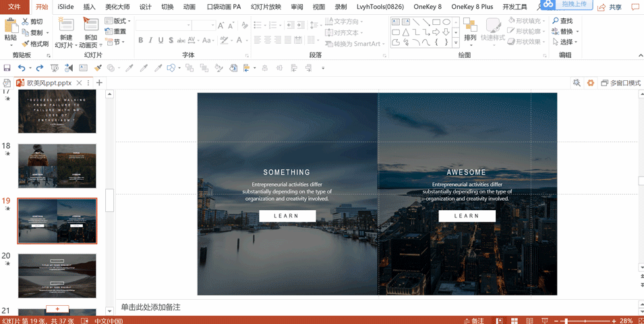Click the New Slide (新建幻灯片) icon
Image resolution: width=644 pixels, height=324 pixels.
66,25
